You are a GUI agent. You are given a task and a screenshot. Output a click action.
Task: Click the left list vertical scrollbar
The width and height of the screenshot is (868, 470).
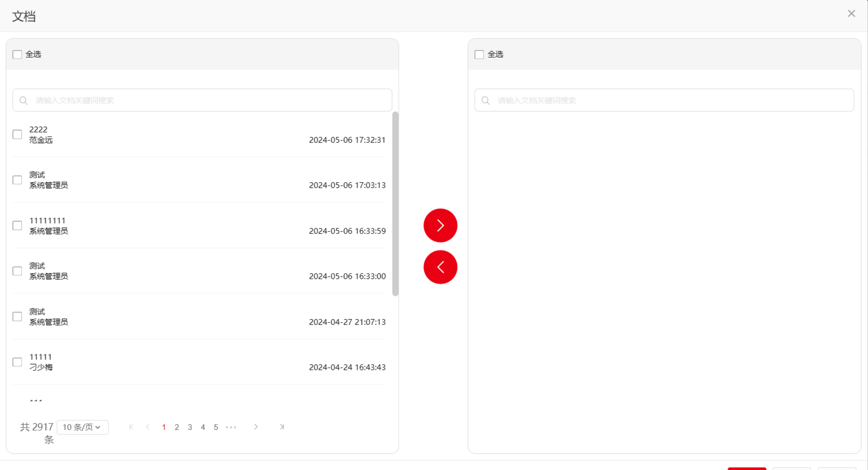click(395, 204)
